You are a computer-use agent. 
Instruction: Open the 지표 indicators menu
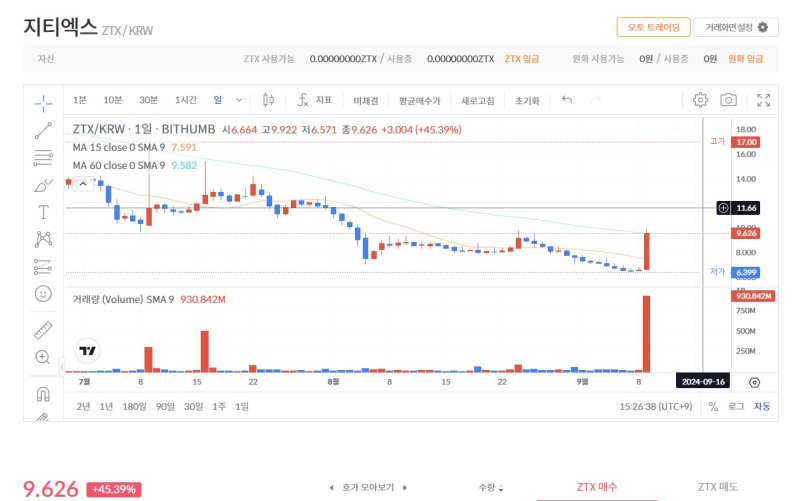(x=315, y=100)
